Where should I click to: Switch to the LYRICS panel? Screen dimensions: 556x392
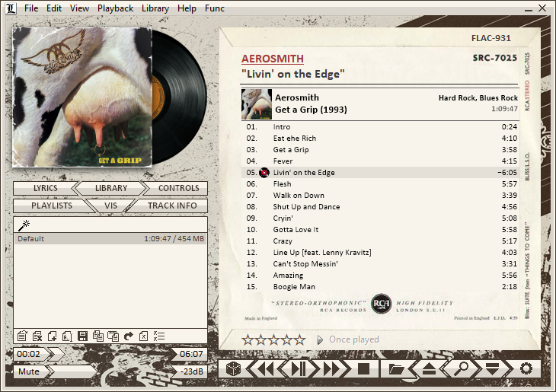46,188
